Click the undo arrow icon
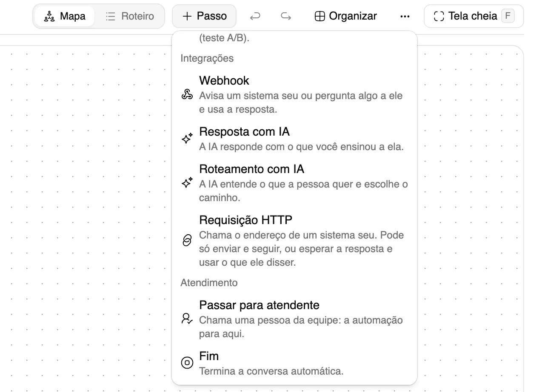Viewport: 539px width, 392px height. [255, 16]
